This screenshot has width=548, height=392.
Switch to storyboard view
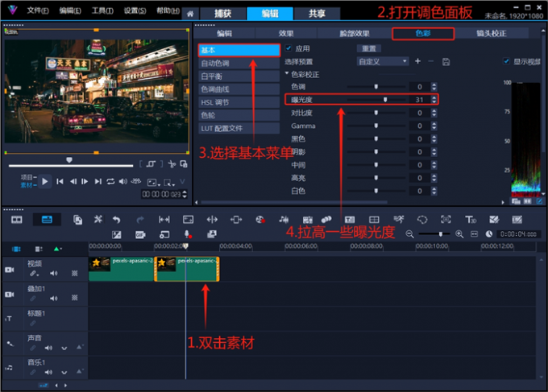tap(16, 220)
